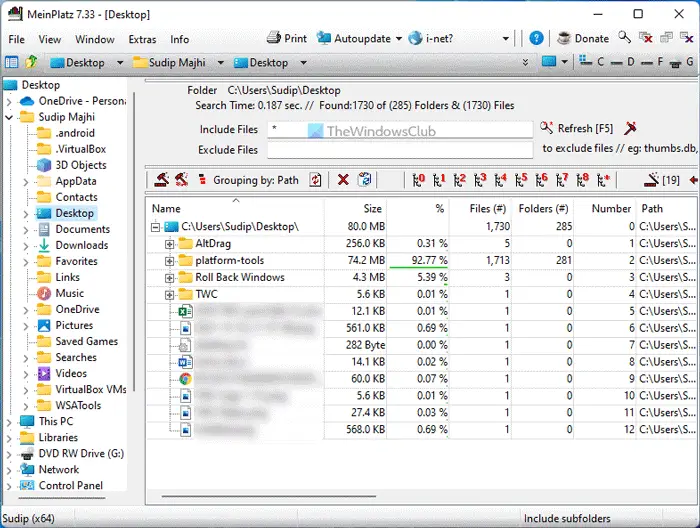Click into the Include Files field
Screen dimensions: 700x528
(x=400, y=129)
